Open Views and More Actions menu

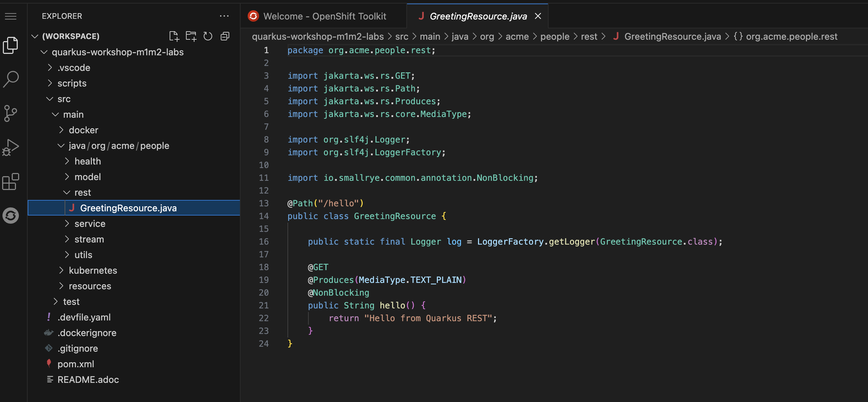225,16
